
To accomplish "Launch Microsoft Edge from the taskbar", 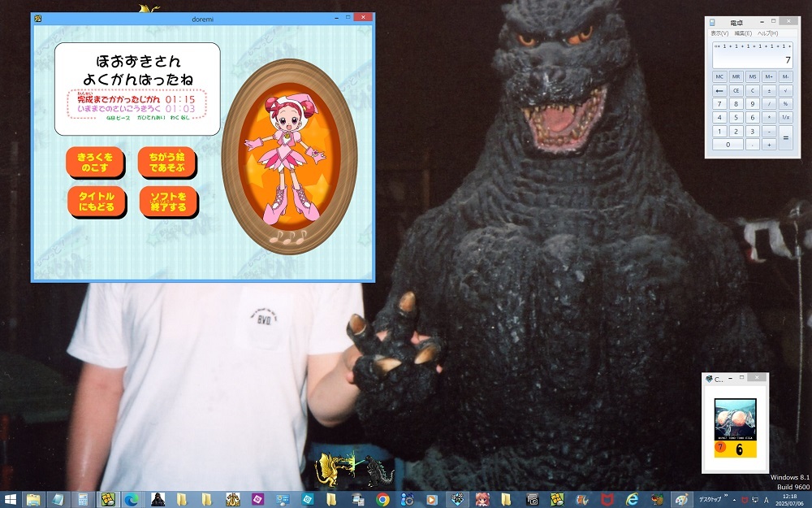I will (132, 500).
